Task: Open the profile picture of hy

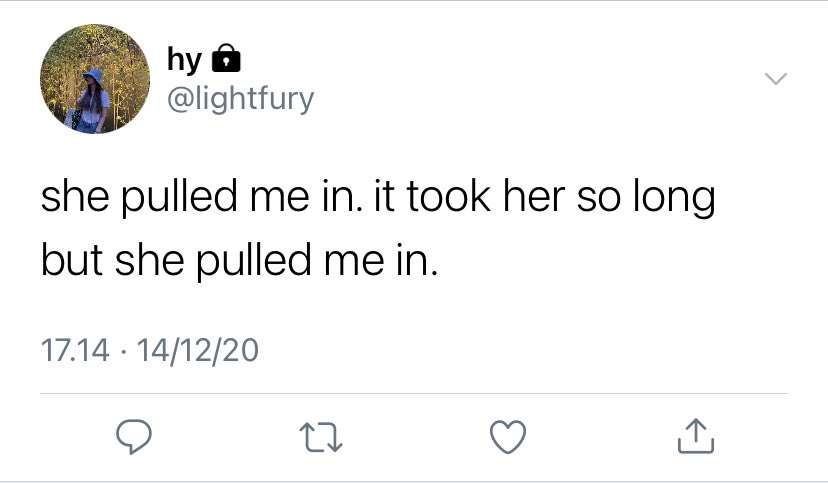Action: click(95, 79)
